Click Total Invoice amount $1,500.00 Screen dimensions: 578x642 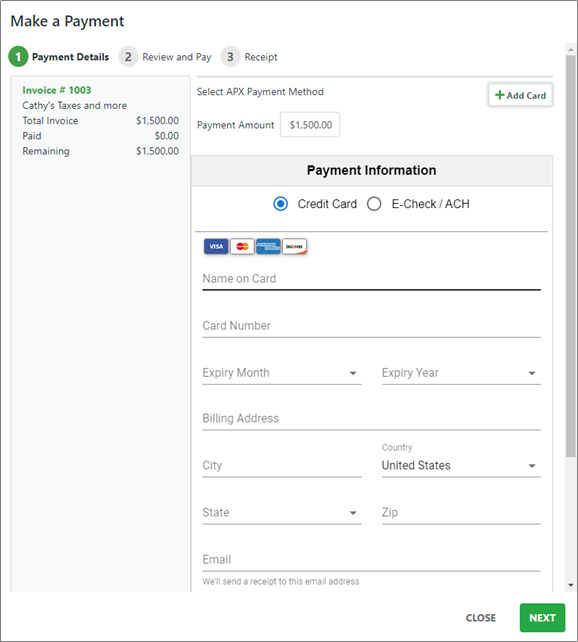158,121
